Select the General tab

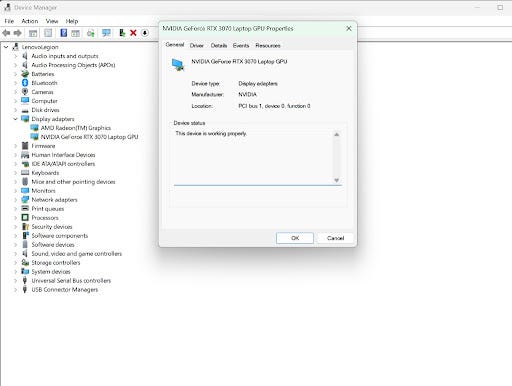coord(175,45)
